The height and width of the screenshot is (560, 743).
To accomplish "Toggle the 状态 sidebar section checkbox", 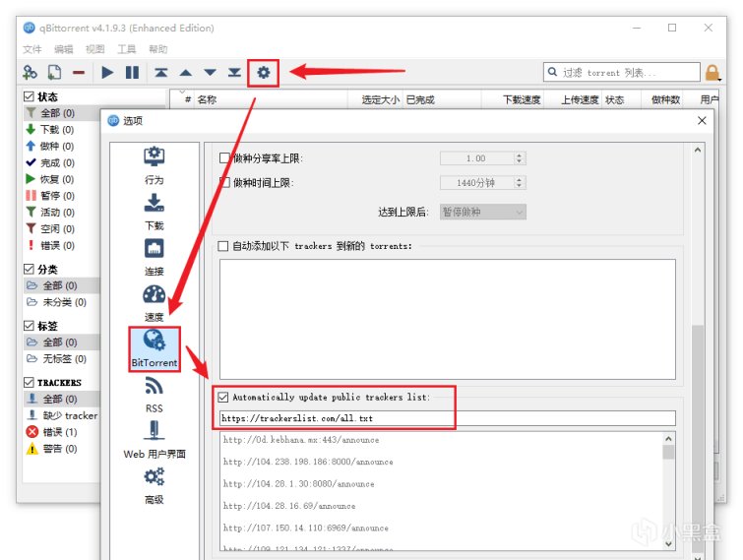I will point(29,96).
